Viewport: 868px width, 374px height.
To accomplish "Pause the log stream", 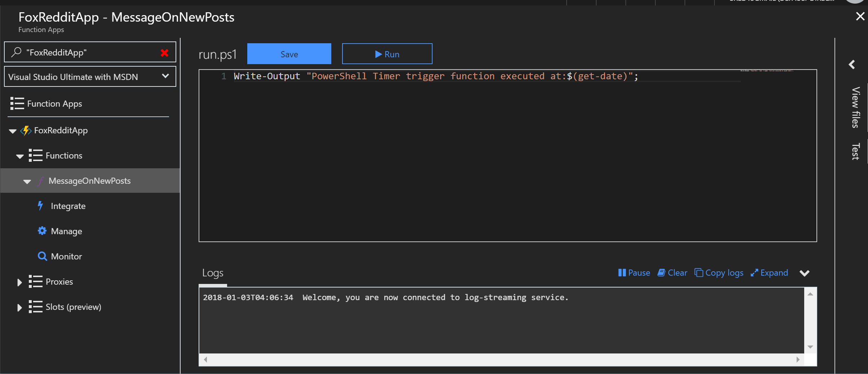I will click(634, 273).
